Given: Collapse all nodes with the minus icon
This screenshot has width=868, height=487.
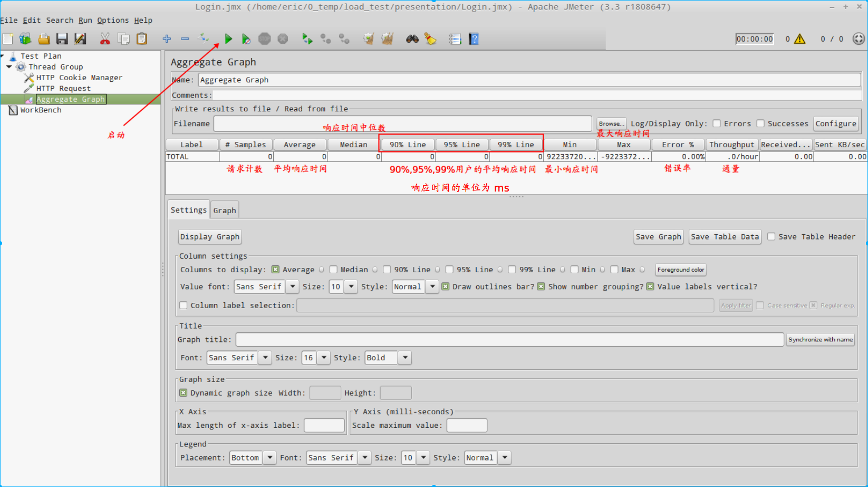Looking at the screenshot, I should tap(185, 39).
